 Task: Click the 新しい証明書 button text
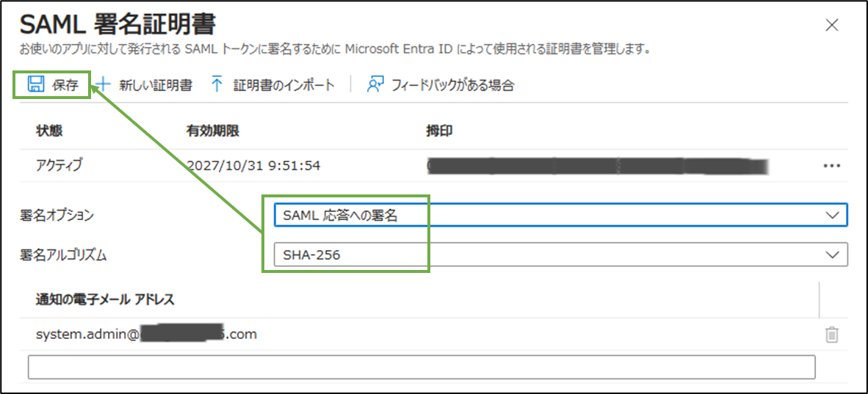(156, 85)
